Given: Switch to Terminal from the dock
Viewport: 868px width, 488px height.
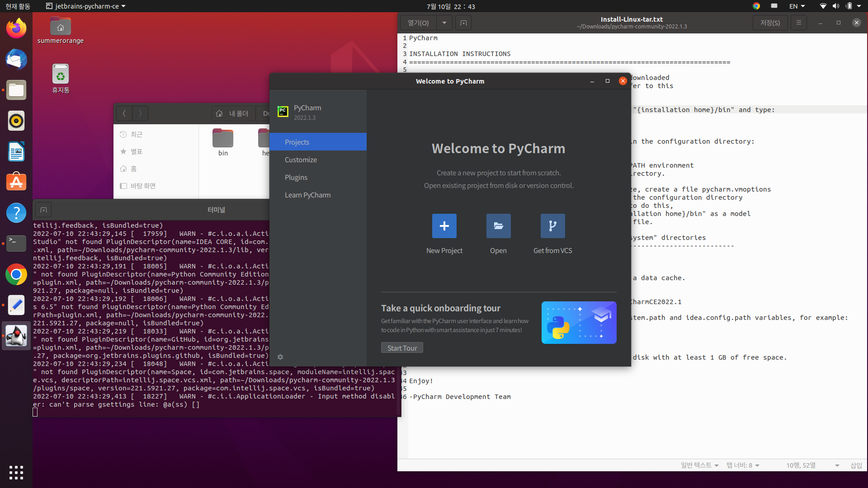Looking at the screenshot, I should coord(16,244).
